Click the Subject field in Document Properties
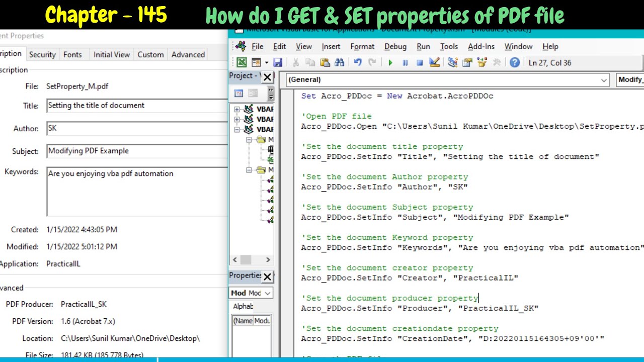 (137, 151)
